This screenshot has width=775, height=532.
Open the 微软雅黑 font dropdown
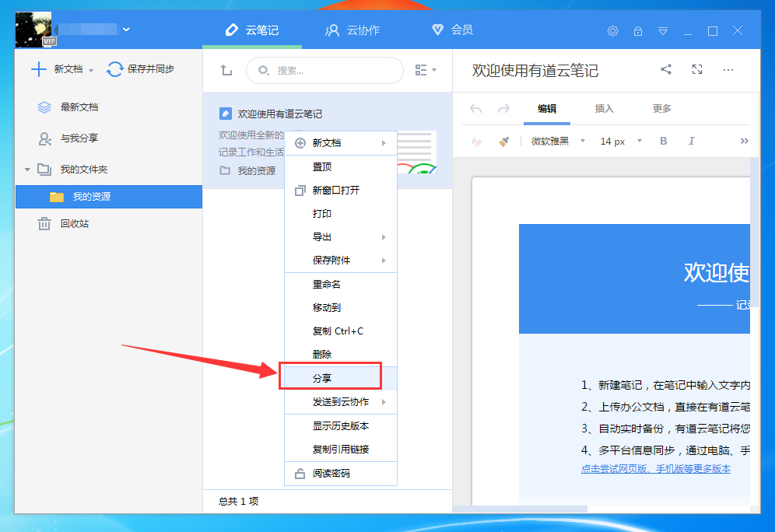coord(558,142)
